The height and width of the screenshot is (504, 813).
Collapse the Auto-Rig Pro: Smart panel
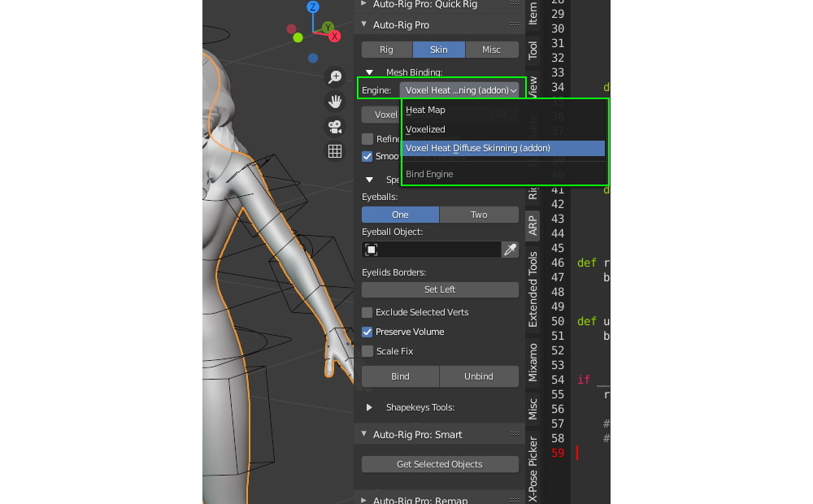364,434
